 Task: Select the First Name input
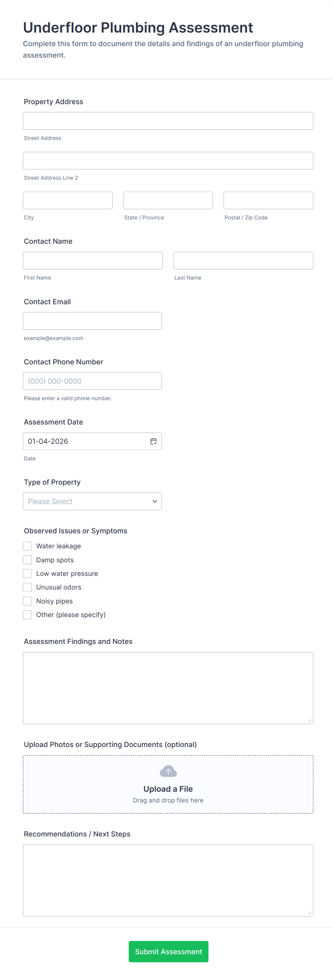tap(92, 260)
